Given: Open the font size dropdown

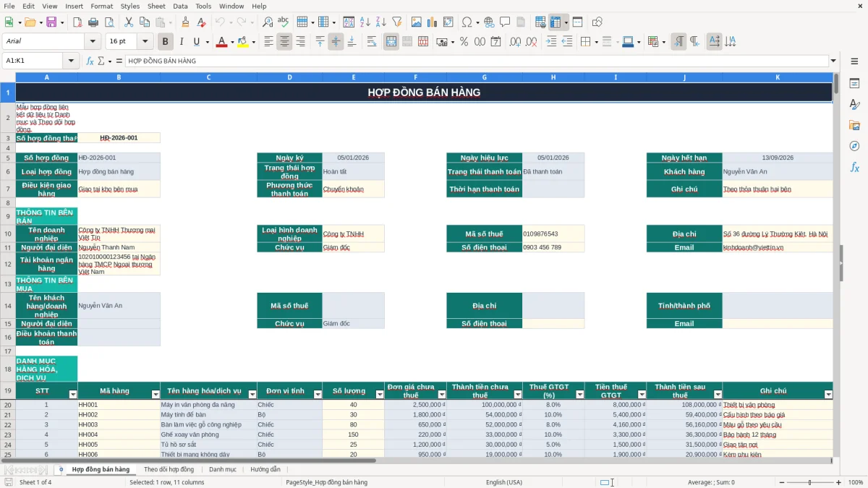Looking at the screenshot, I should (x=145, y=42).
